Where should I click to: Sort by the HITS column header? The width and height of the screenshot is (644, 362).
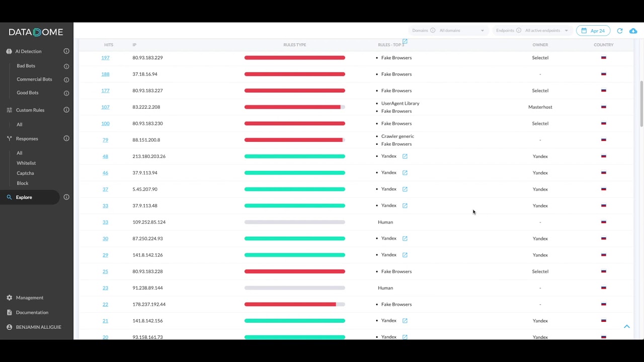[x=109, y=45]
